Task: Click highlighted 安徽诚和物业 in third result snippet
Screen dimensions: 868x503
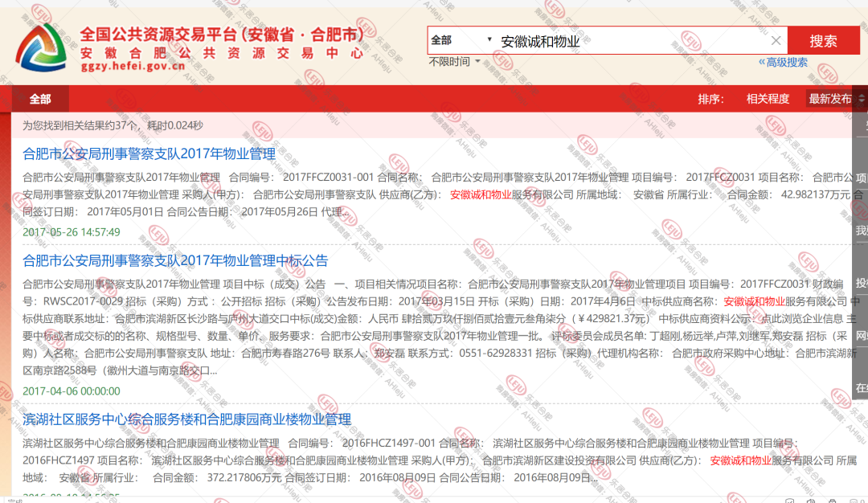Action: click(x=741, y=460)
